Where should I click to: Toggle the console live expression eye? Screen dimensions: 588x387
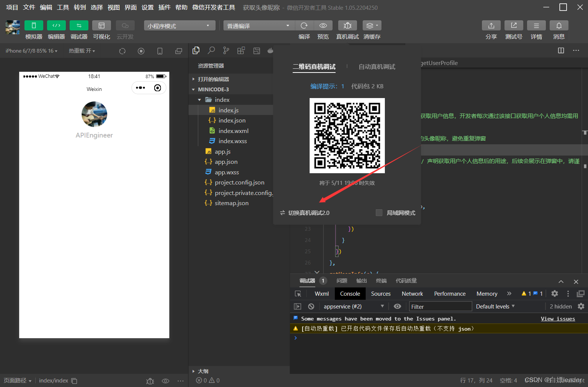click(397, 306)
